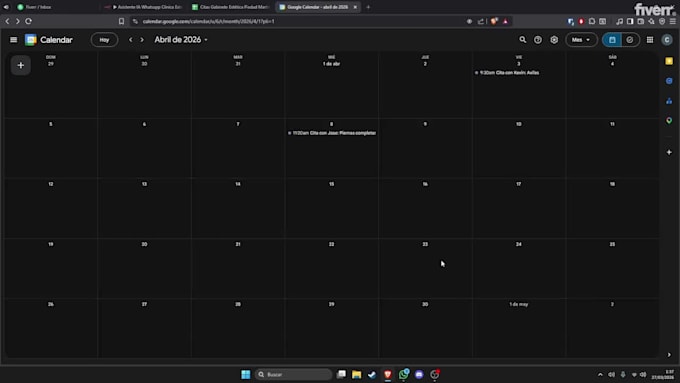Click the 1 de abr date
This screenshot has width=680, height=383.
331,64
